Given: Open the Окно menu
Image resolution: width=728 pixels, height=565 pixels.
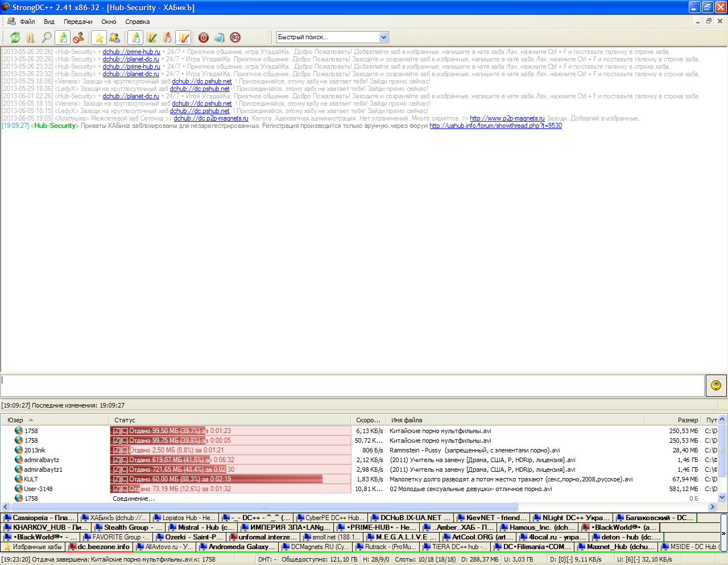Looking at the screenshot, I should [109, 22].
